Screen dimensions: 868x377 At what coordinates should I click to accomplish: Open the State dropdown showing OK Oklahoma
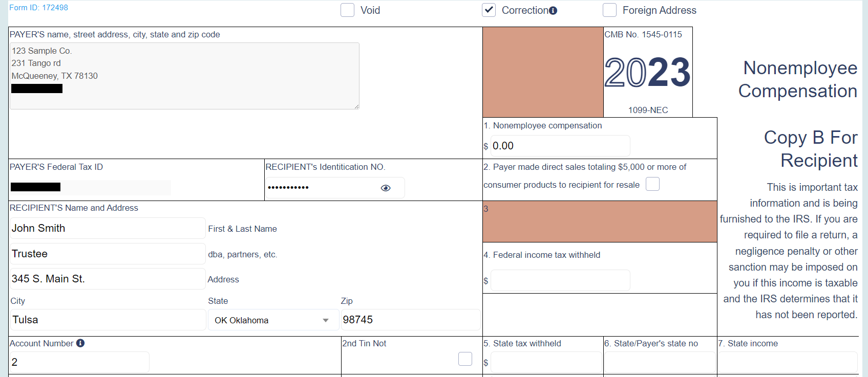tap(266, 320)
